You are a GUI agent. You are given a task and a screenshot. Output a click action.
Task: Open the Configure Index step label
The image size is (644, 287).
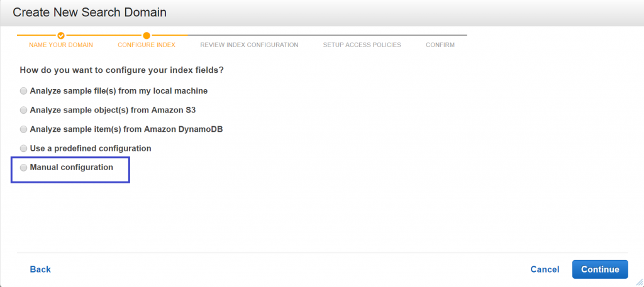(x=147, y=45)
